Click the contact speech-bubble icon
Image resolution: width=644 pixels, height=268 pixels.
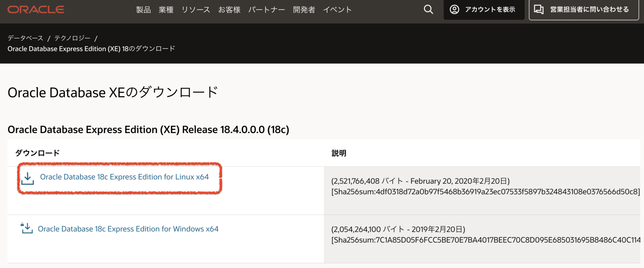[539, 9]
